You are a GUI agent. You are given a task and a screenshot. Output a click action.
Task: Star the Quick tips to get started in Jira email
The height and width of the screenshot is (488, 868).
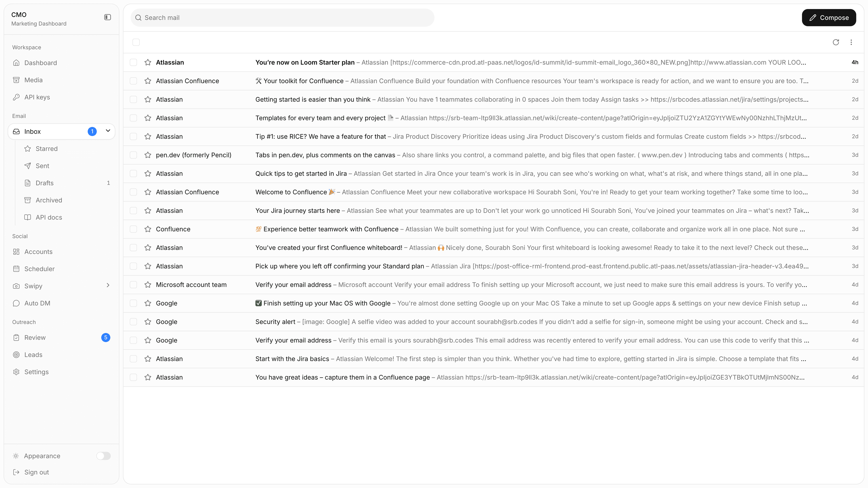click(x=148, y=174)
